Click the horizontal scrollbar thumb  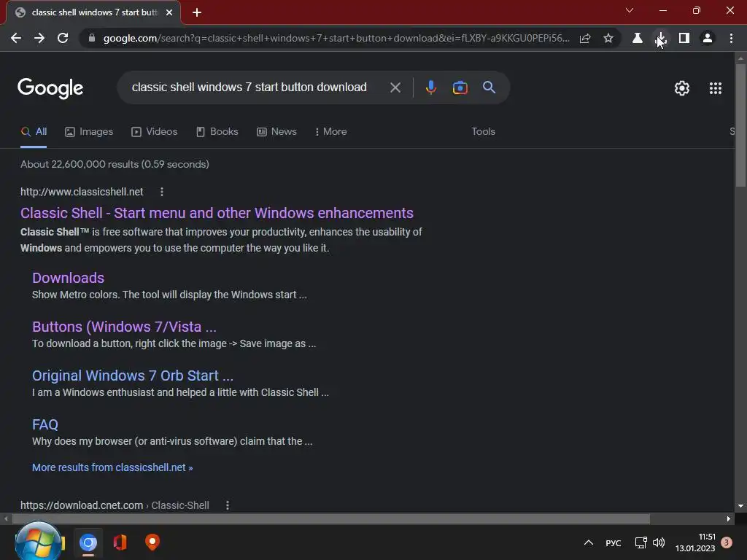click(331, 518)
